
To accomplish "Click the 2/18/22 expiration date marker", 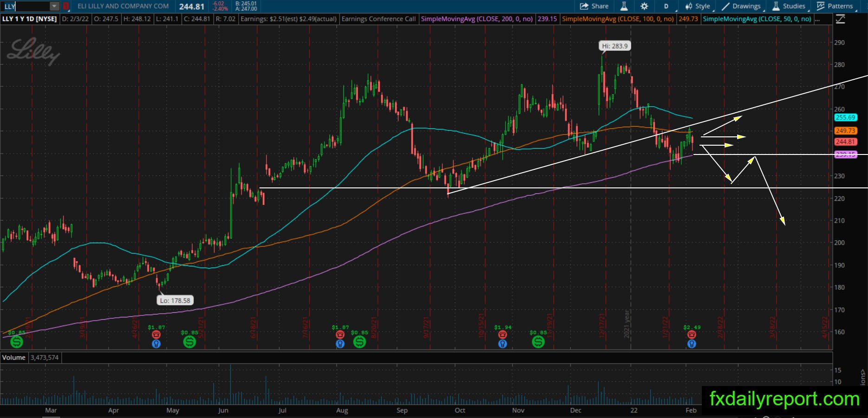I will [720, 326].
